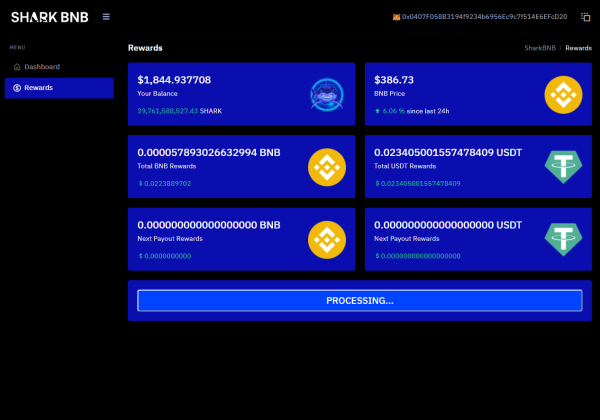Image resolution: width=600 pixels, height=420 pixels.
Task: Click the copy address icon
Action: (x=585, y=17)
